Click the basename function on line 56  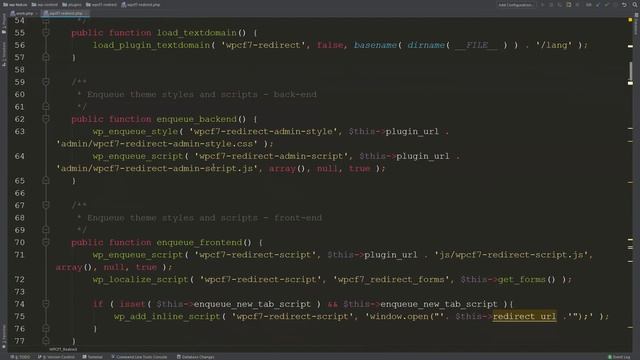pyautogui.click(x=375, y=45)
